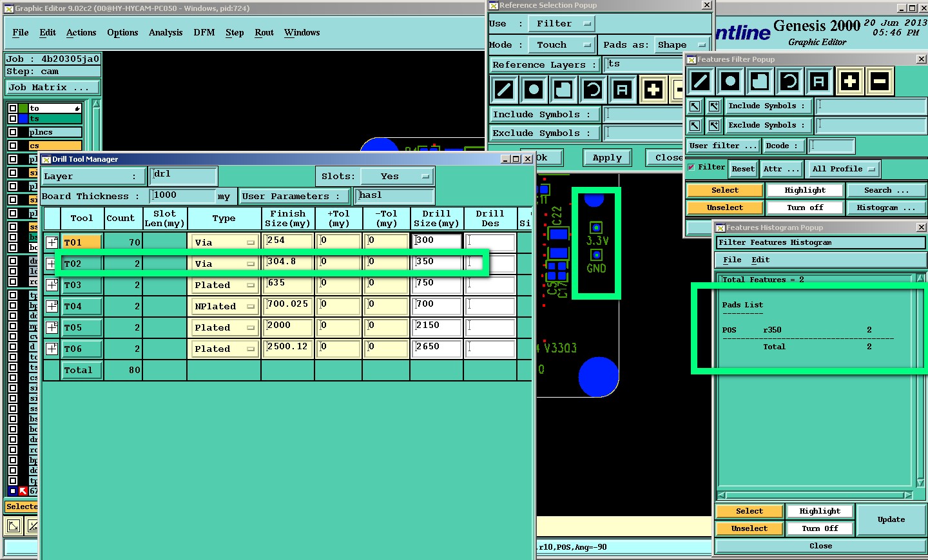
Task: Click Close in Features Histogram Popup
Action: pos(820,546)
